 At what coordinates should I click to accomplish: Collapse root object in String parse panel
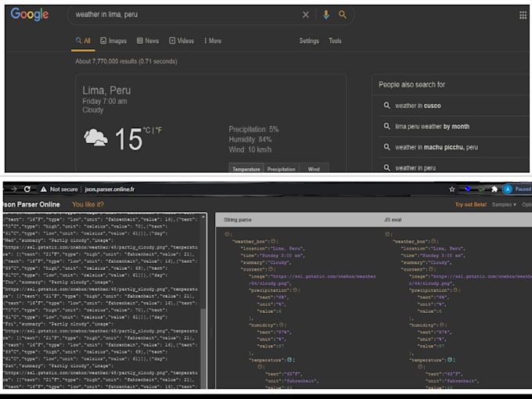tap(227, 234)
